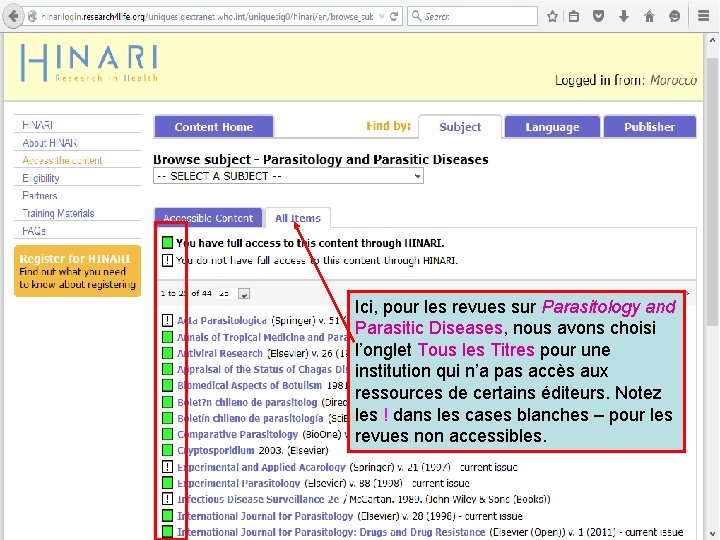Click the scrollbar up arrow
Image resolution: width=720 pixels, height=540 pixels.
pos(712,40)
